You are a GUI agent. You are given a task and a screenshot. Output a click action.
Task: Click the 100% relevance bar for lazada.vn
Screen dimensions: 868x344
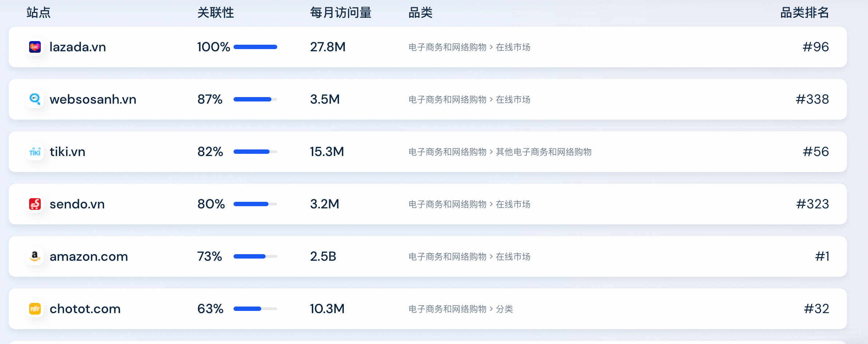(x=255, y=47)
